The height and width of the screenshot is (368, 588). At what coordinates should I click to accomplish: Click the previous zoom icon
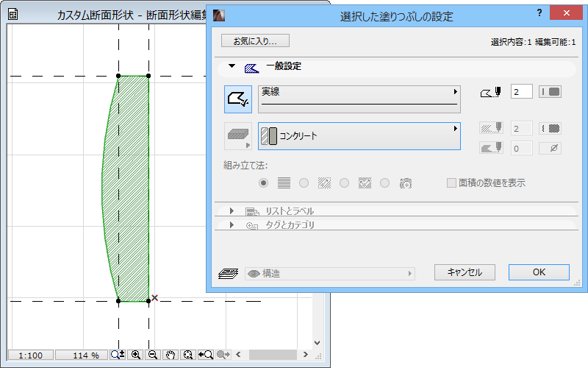coord(206,355)
